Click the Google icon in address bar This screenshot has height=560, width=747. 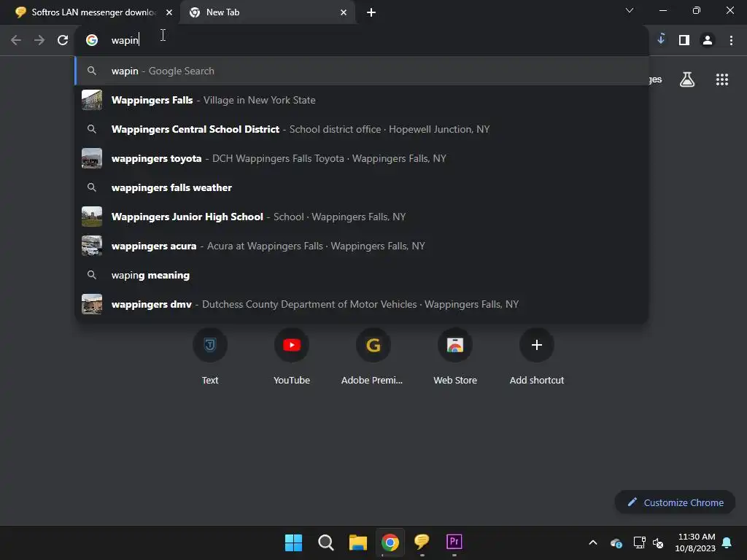click(92, 40)
